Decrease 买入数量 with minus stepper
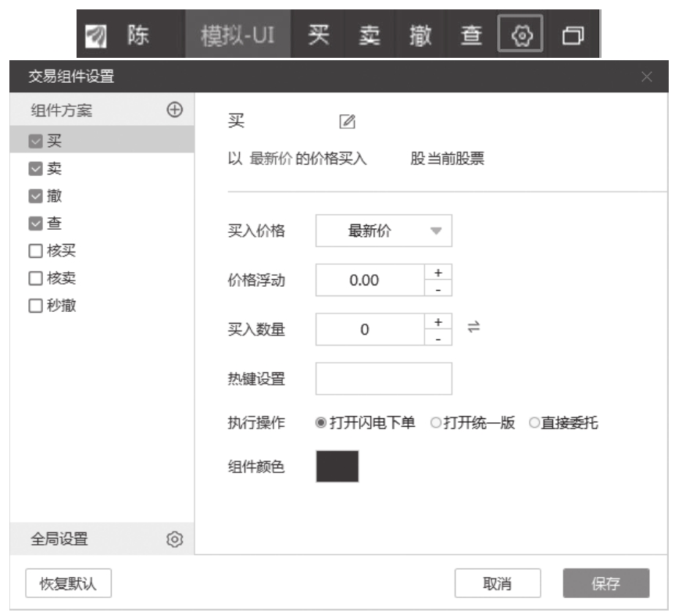This screenshot has height=616, width=675. pyautogui.click(x=438, y=338)
